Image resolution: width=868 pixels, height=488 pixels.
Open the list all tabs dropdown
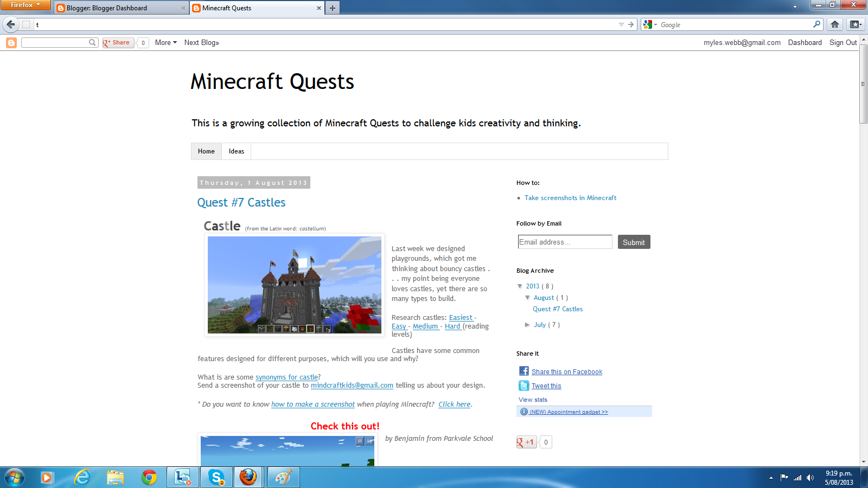[x=795, y=7]
